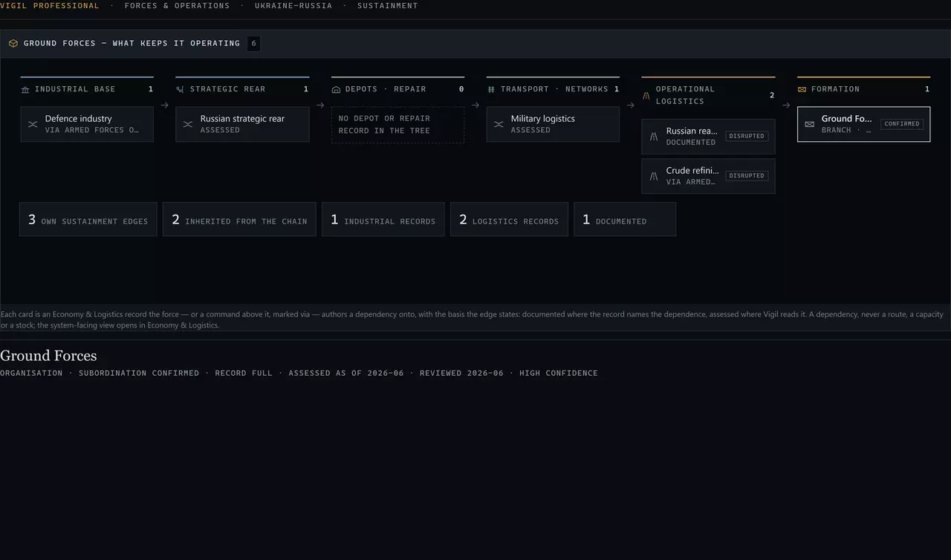This screenshot has height=560, width=951.
Task: Click the 'Industrial Base' column heading
Action: coord(75,89)
